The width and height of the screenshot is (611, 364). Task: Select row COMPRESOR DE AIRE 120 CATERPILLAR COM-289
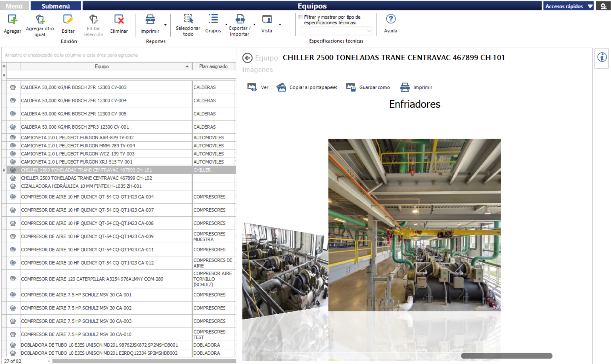click(119, 279)
